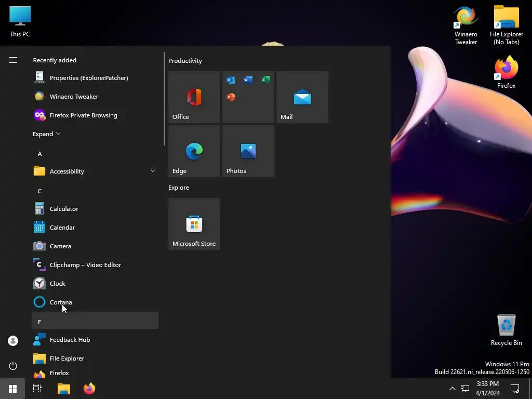This screenshot has width=532, height=399.
Task: Launch Camera app from the list
Action: (x=95, y=246)
